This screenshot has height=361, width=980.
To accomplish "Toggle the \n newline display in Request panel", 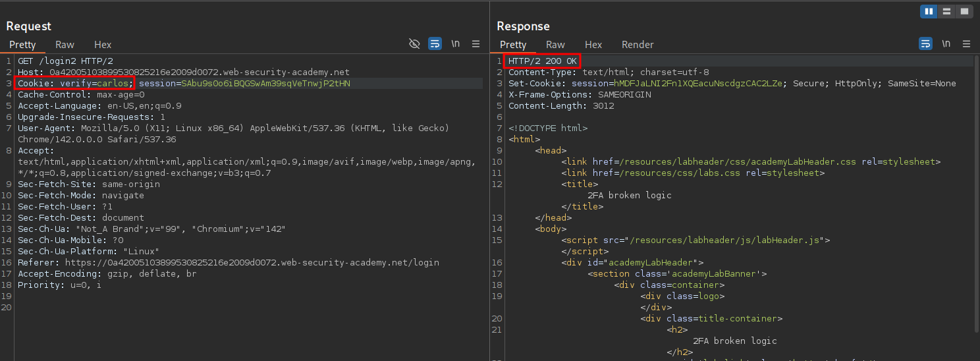I will (x=456, y=44).
